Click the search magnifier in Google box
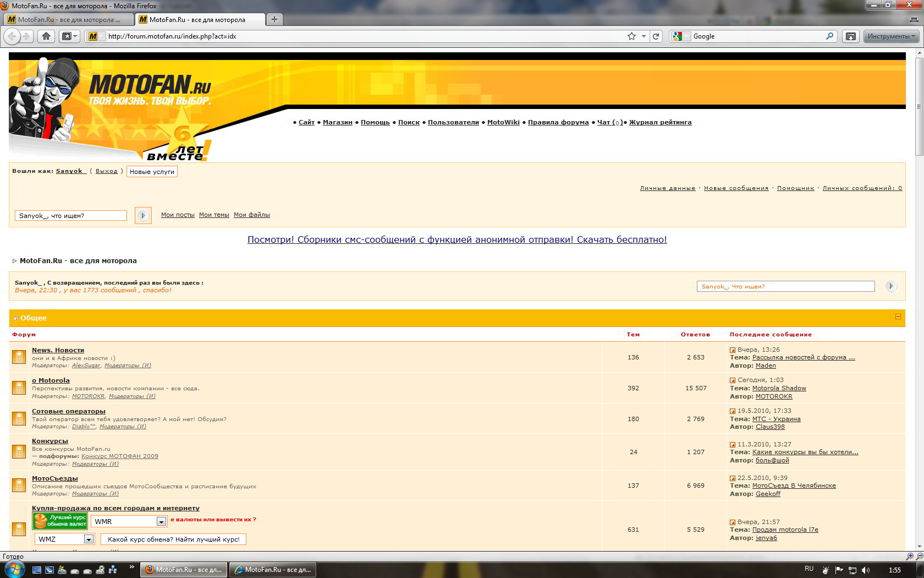Image resolution: width=924 pixels, height=578 pixels. (x=829, y=36)
